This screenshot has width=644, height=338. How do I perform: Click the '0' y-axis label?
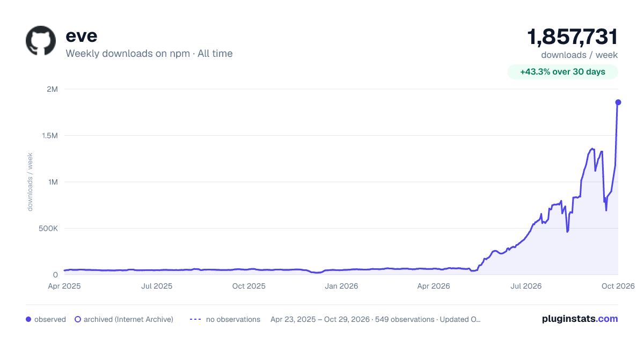(55, 275)
